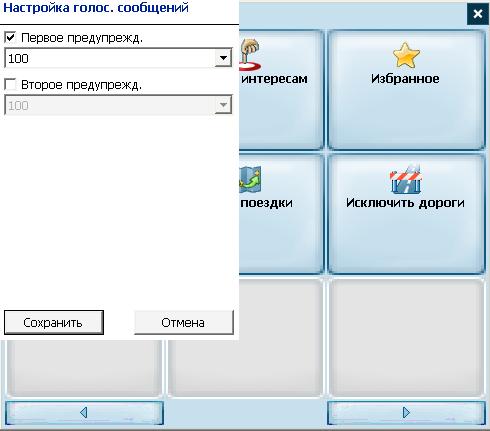Click the интересам menu tile label
This screenshot has width=490, height=431.
(x=274, y=79)
